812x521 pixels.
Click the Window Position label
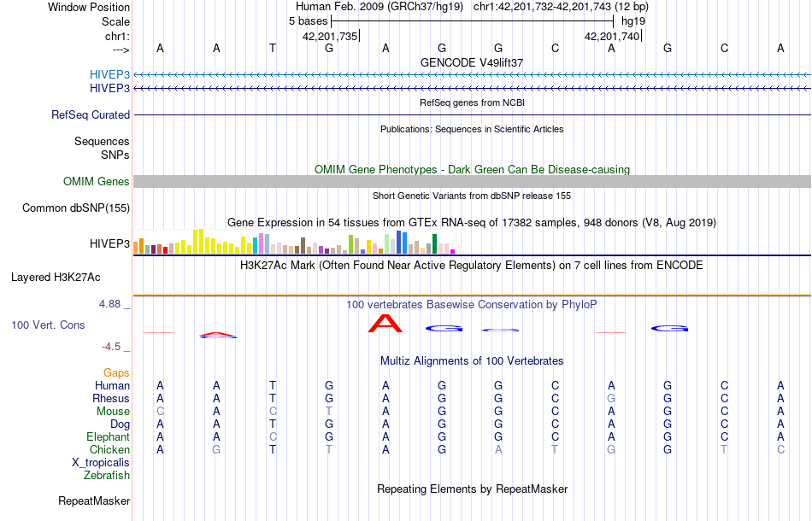click(89, 7)
